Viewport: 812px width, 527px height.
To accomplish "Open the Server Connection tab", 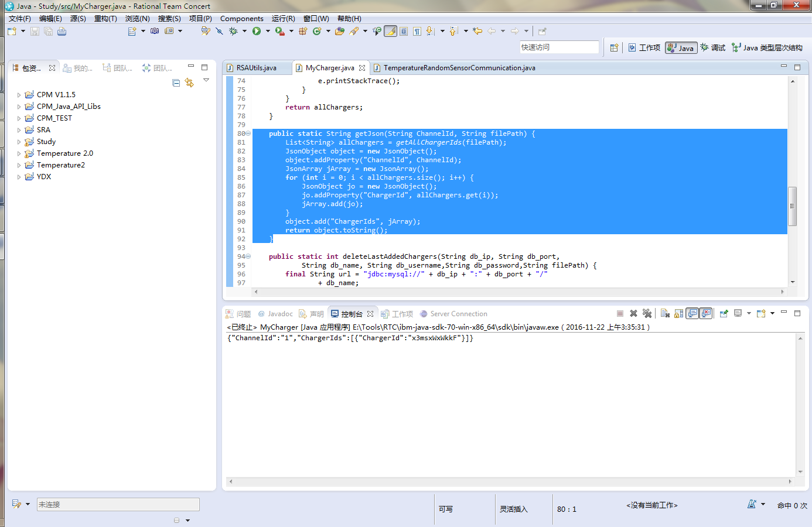I will coord(453,314).
